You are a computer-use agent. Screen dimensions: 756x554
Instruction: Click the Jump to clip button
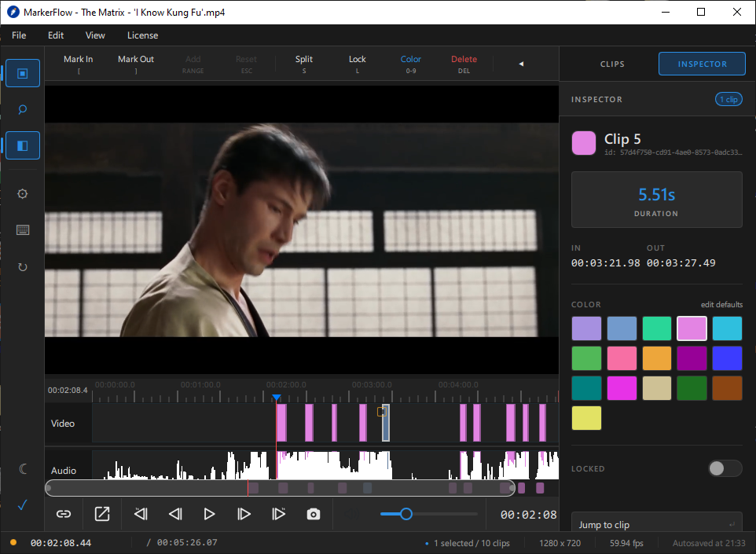click(657, 524)
